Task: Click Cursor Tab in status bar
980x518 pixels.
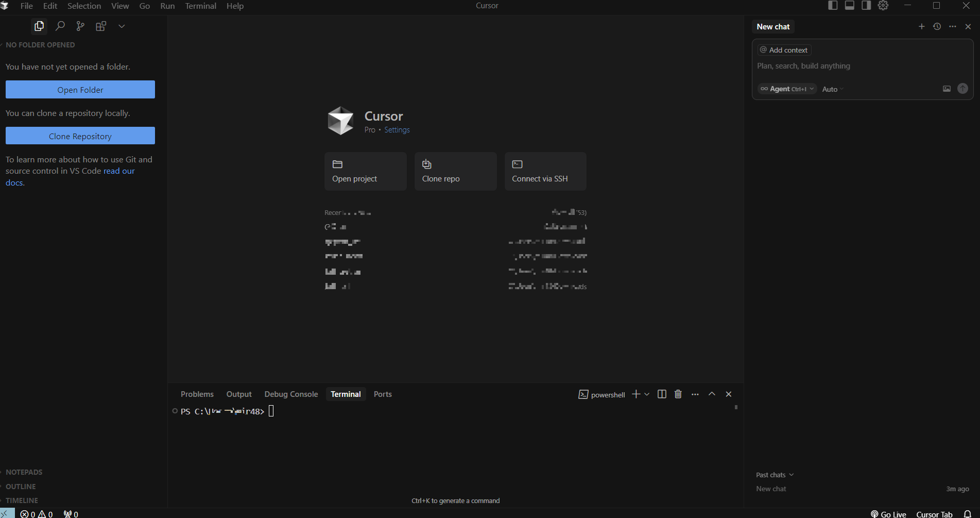Action: [934, 514]
